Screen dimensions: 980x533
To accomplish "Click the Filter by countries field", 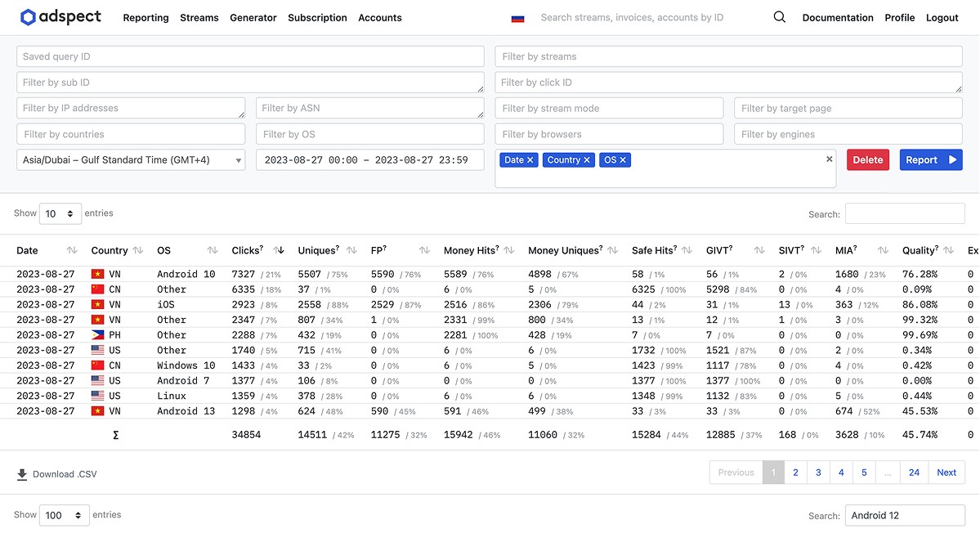I will [131, 134].
